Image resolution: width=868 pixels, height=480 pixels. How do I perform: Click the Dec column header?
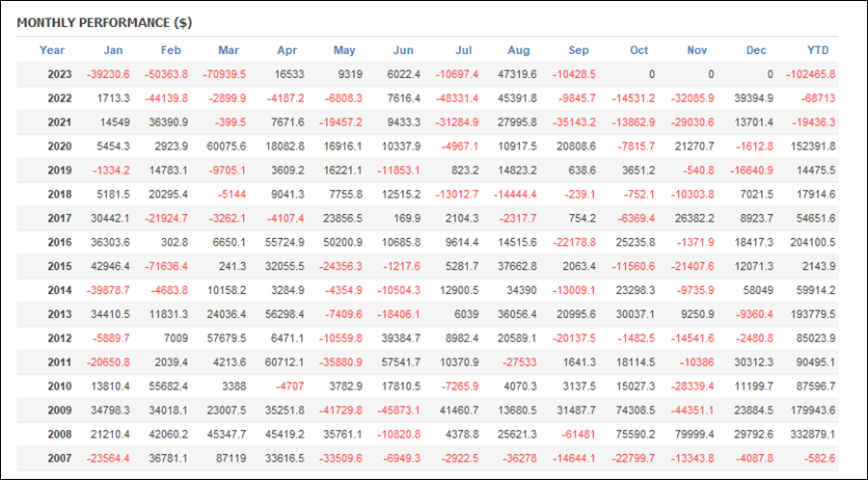(756, 50)
